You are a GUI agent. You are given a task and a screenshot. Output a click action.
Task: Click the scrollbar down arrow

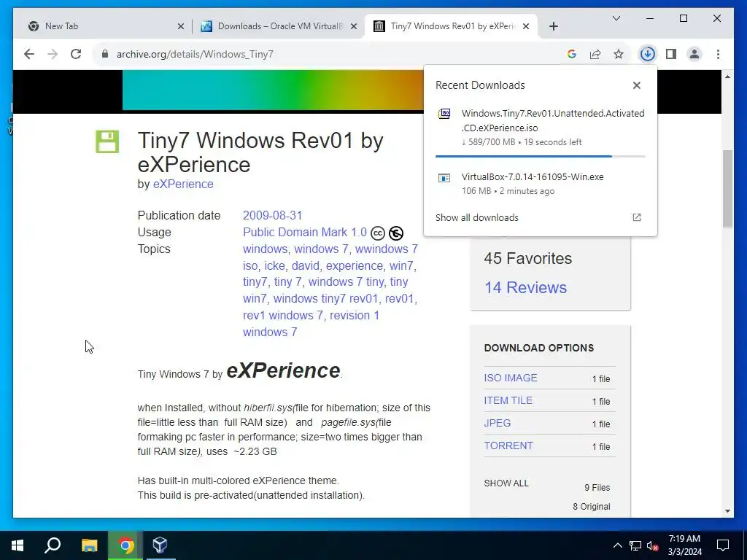(727, 511)
